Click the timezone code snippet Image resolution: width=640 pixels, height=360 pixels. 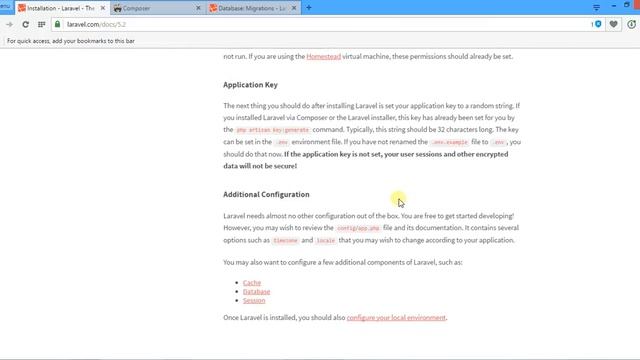pyautogui.click(x=285, y=240)
